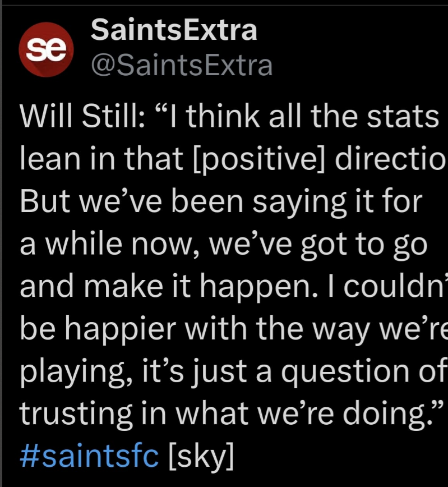Screen dimensions: 448x487
Task: Click the @SaintsExtra handle
Action: pyautogui.click(x=182, y=65)
